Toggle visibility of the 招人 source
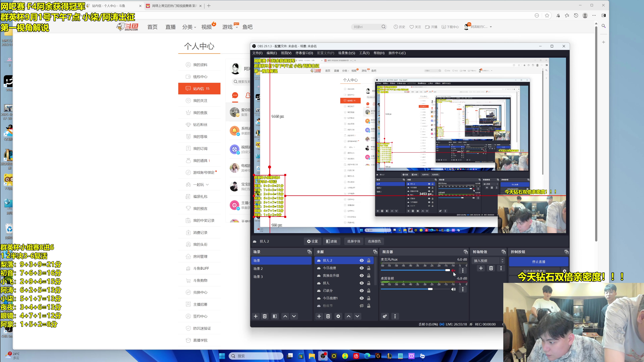This screenshot has width=644, height=362. pos(362,283)
